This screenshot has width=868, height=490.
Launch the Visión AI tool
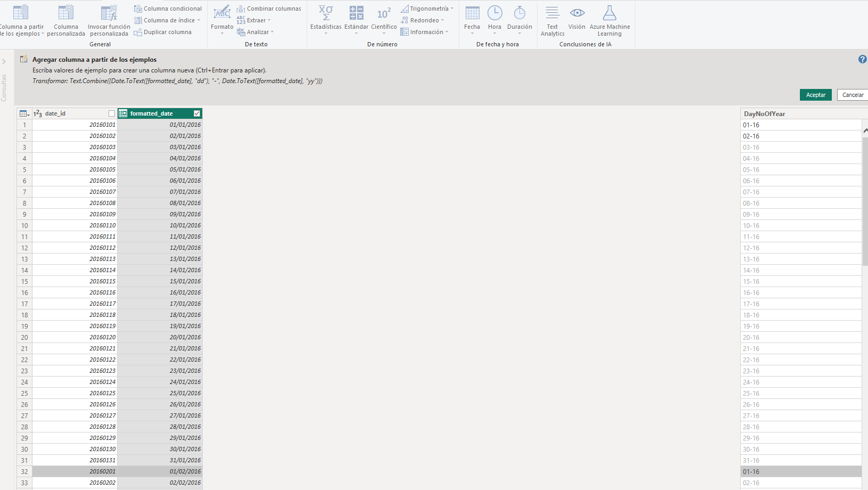(577, 18)
